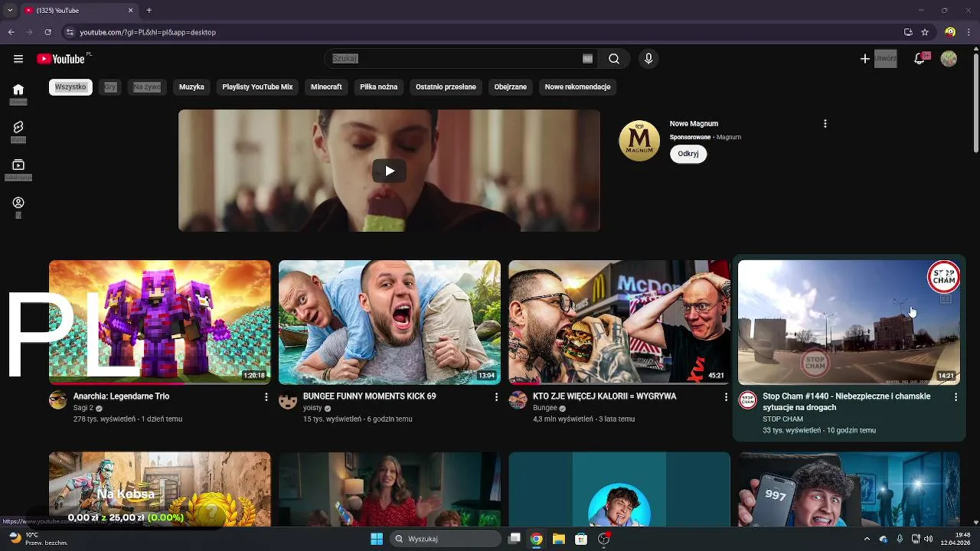Open the Stop Cham dashcam thumbnail
Screen dimensions: 980x551
coord(849,322)
